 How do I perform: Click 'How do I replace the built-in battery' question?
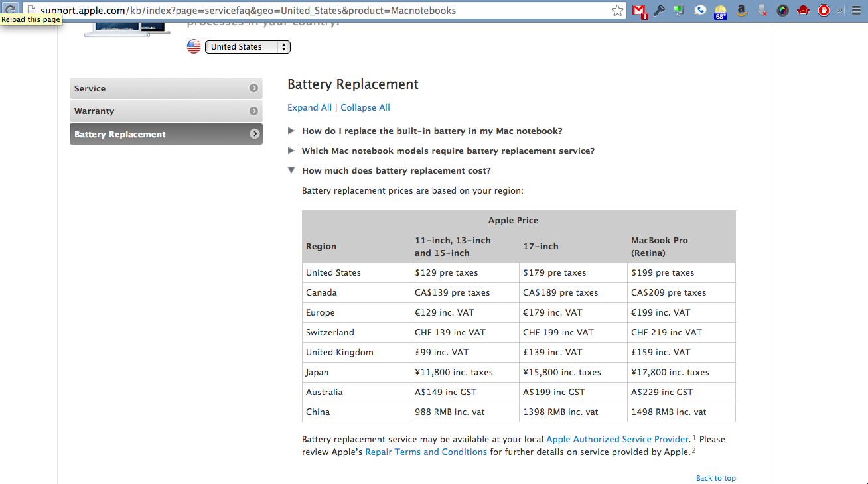[x=432, y=131]
